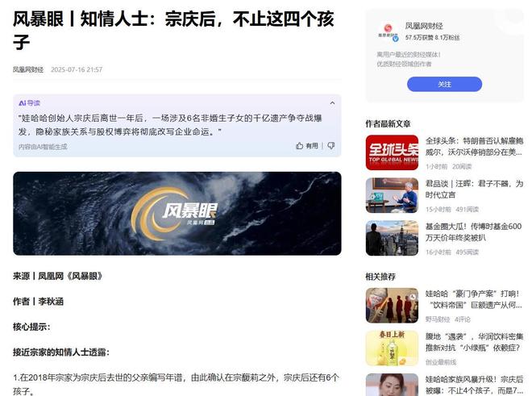
Task: Open article 全球头条：特朗普否认解雇鲍威尔
Action: [474, 146]
